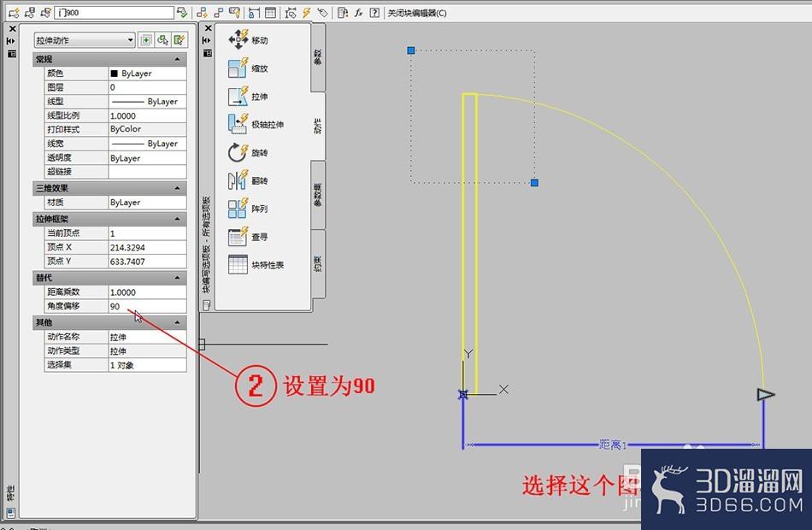
Task: Click the Auto-Constrain toolbar icon
Action: coord(202,13)
